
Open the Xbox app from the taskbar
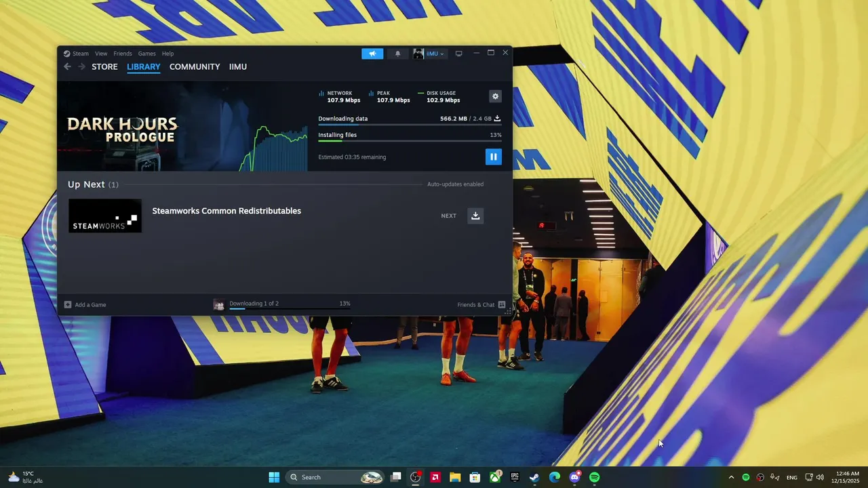[495, 477]
